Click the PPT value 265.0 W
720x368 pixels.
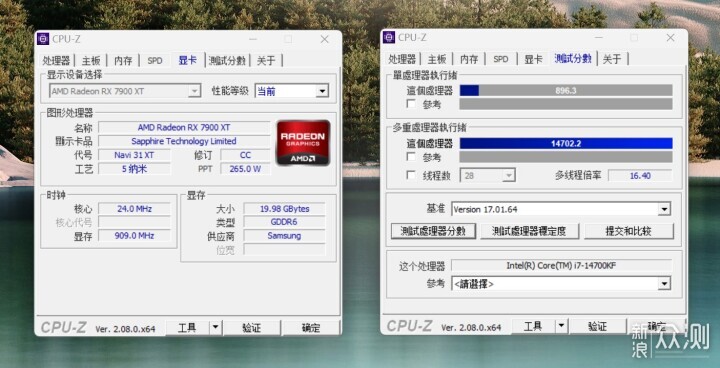(246, 169)
